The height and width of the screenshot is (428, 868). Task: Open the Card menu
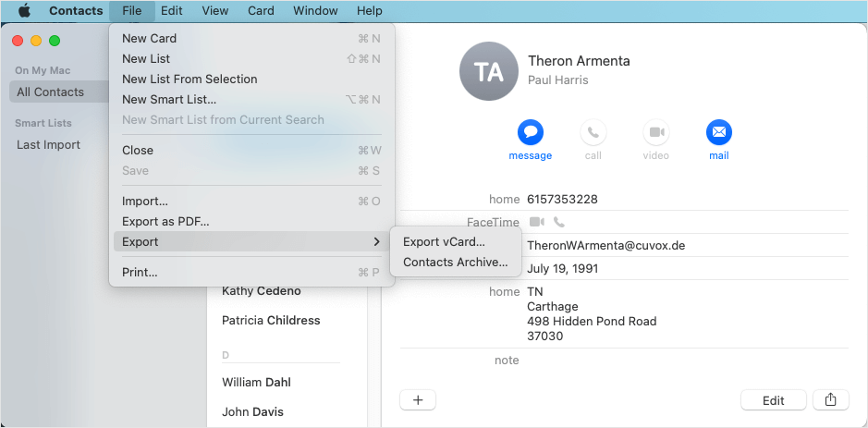(x=261, y=10)
